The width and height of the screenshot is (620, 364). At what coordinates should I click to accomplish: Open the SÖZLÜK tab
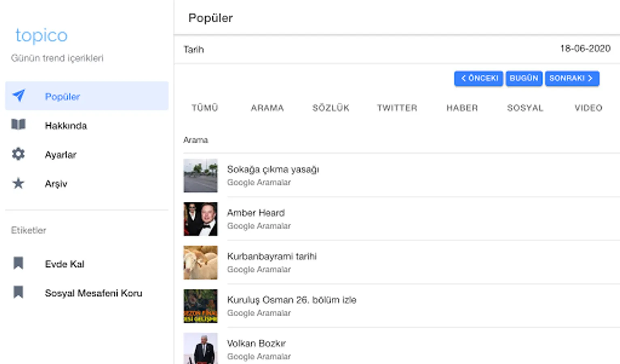330,108
